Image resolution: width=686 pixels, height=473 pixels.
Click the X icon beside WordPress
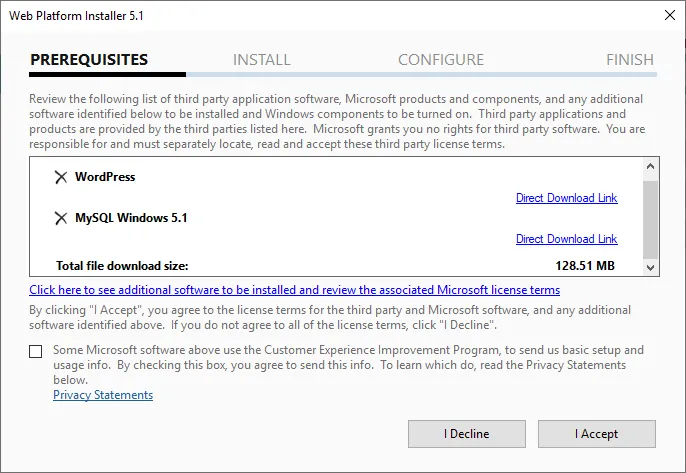pos(61,177)
